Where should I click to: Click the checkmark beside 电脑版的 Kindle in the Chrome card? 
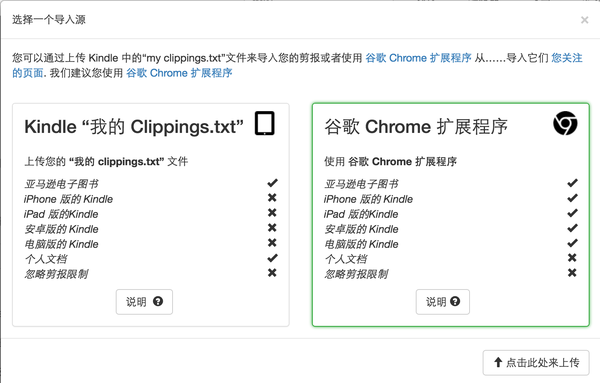[x=572, y=243]
